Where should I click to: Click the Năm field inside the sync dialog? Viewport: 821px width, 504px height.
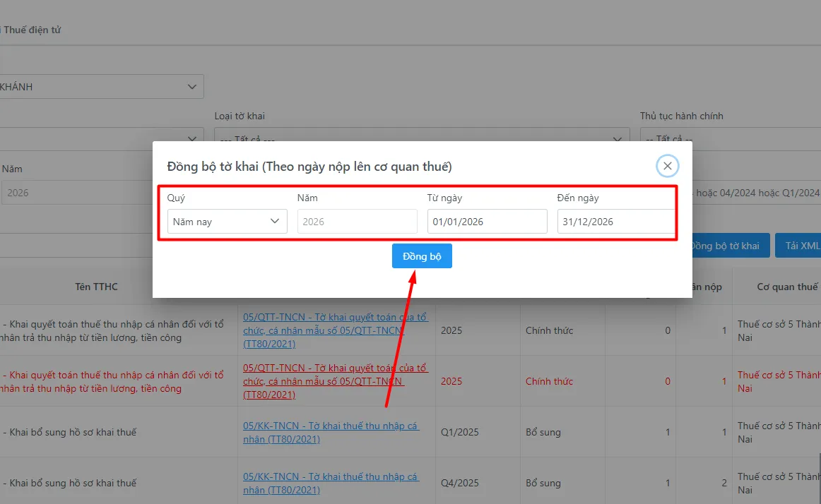[x=357, y=222]
